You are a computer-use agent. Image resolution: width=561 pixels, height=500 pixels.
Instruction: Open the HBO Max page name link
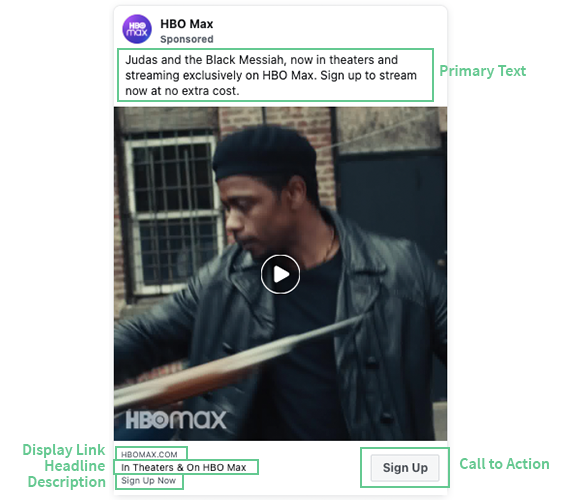186,24
